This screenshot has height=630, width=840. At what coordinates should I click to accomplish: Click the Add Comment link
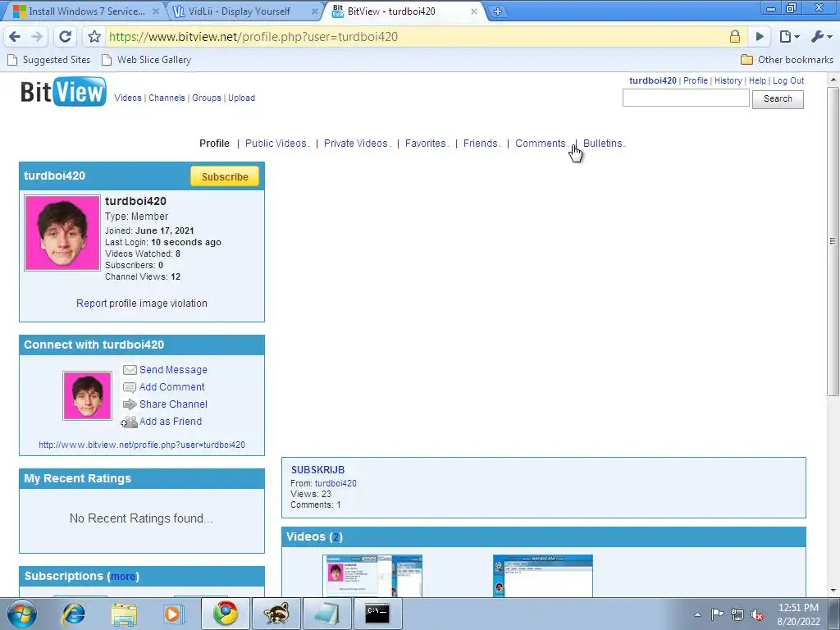[172, 387]
